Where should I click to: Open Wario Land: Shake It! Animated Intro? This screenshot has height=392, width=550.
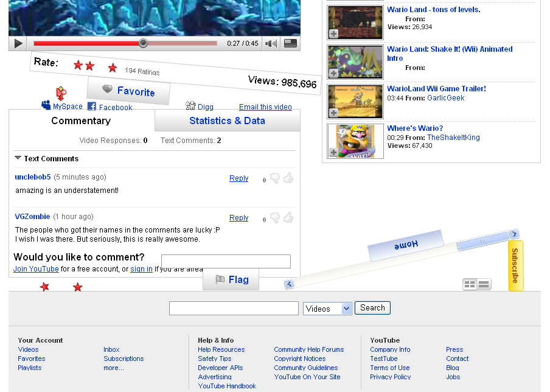(450, 54)
